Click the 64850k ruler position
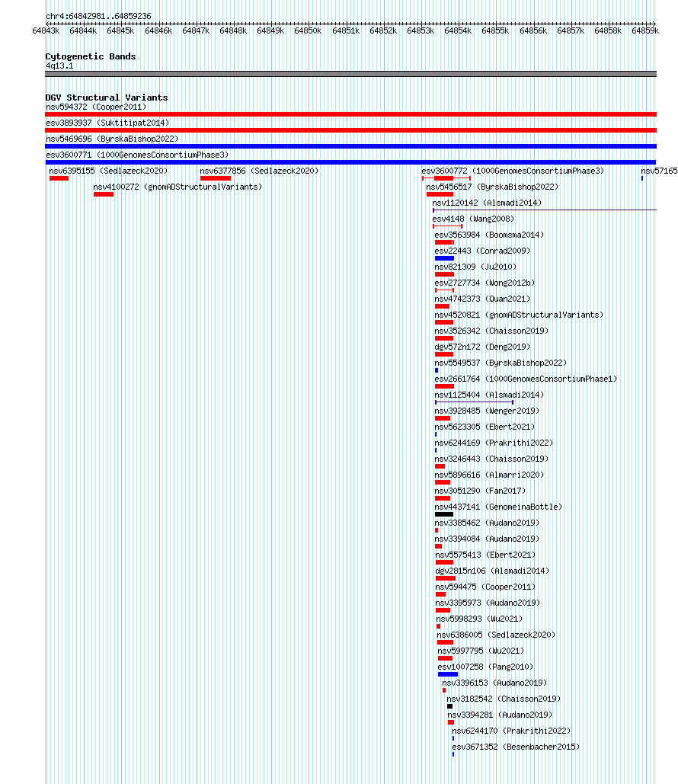 (x=308, y=31)
